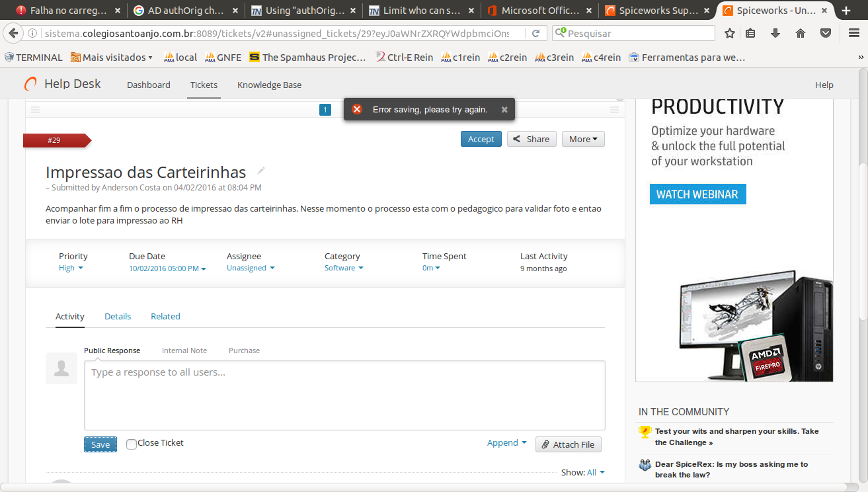Dismiss the 'Error saving' notification
This screenshot has width=868, height=492.
[504, 109]
